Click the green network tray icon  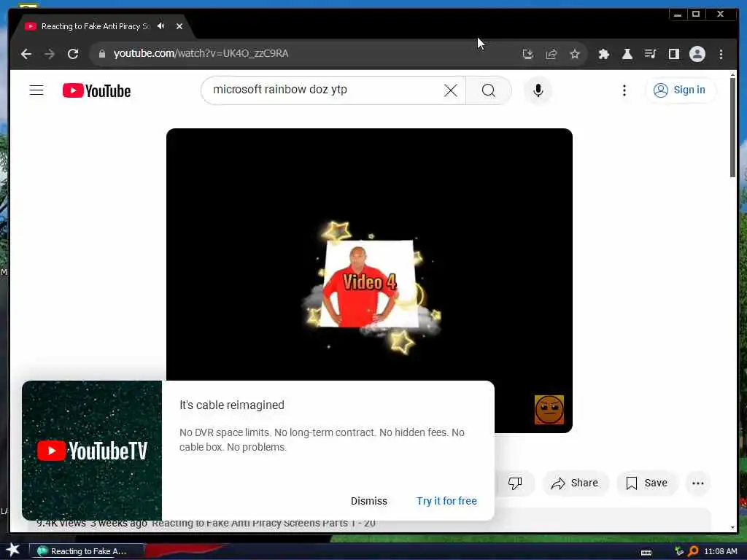pyautogui.click(x=679, y=551)
